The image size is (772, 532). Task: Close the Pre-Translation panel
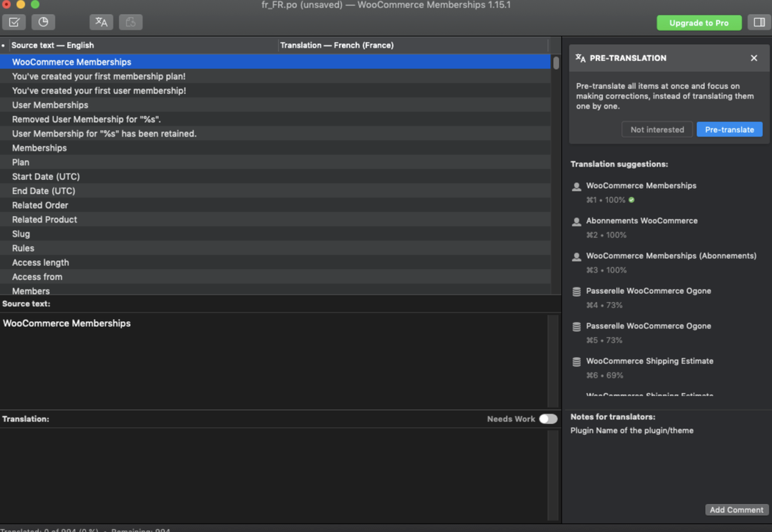754,58
